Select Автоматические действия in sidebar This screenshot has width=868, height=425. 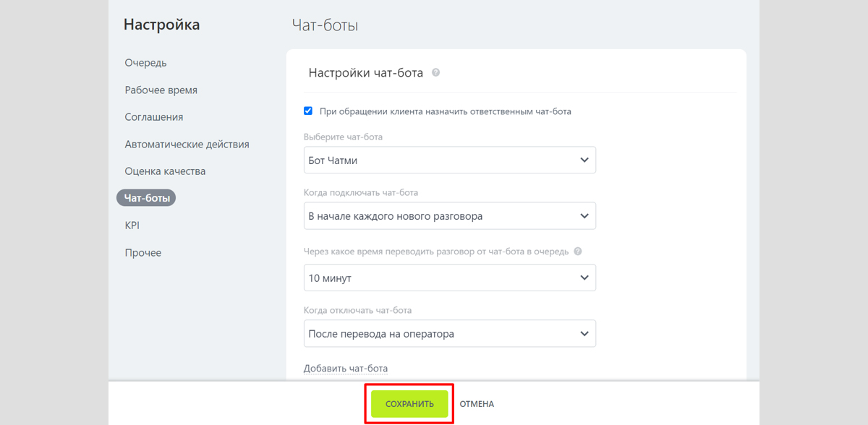pyautogui.click(x=187, y=145)
